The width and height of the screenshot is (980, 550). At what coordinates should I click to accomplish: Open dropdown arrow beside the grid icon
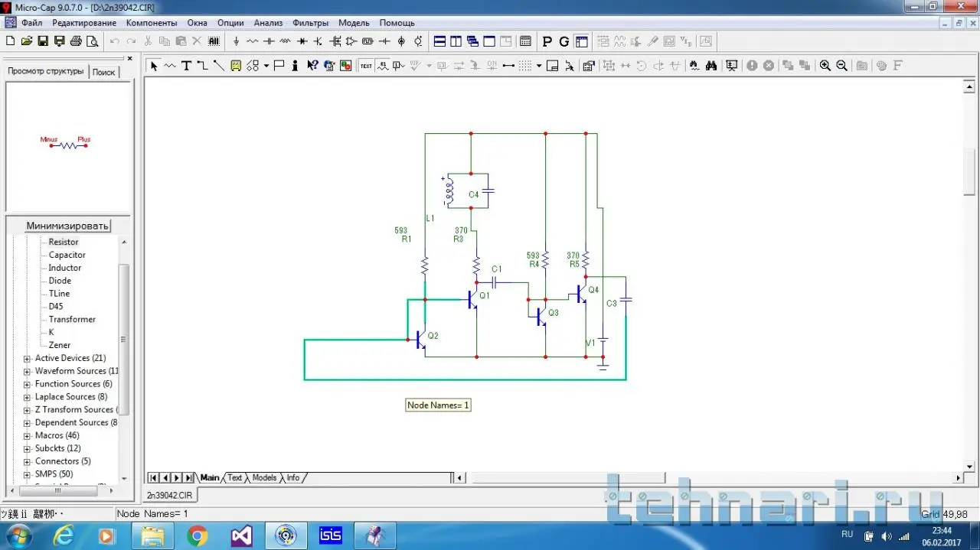(539, 66)
